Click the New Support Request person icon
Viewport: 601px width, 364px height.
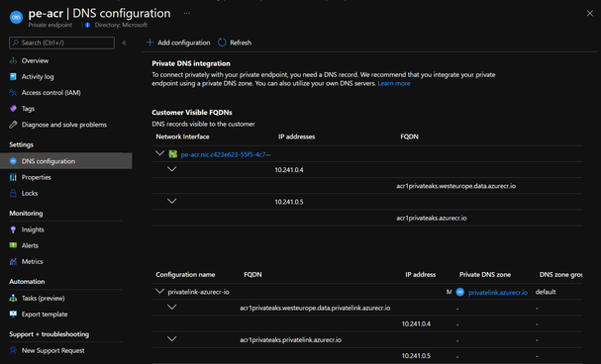point(13,350)
